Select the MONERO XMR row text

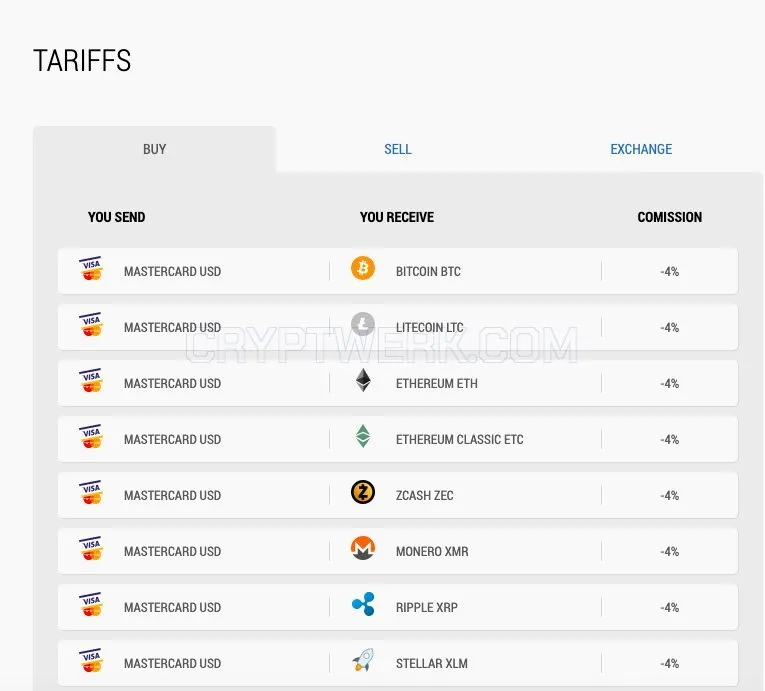tap(432, 551)
